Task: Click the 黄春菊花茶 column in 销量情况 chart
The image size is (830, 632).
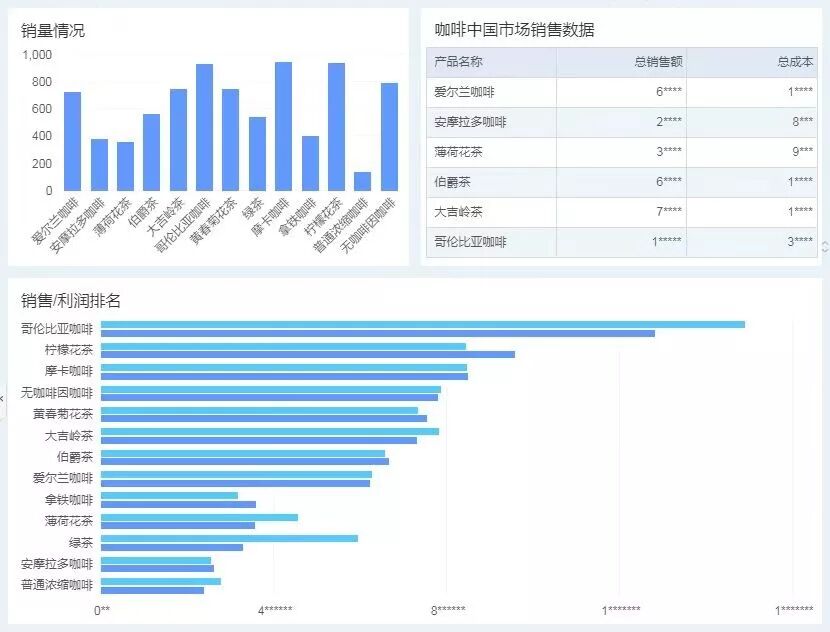Action: (230, 140)
